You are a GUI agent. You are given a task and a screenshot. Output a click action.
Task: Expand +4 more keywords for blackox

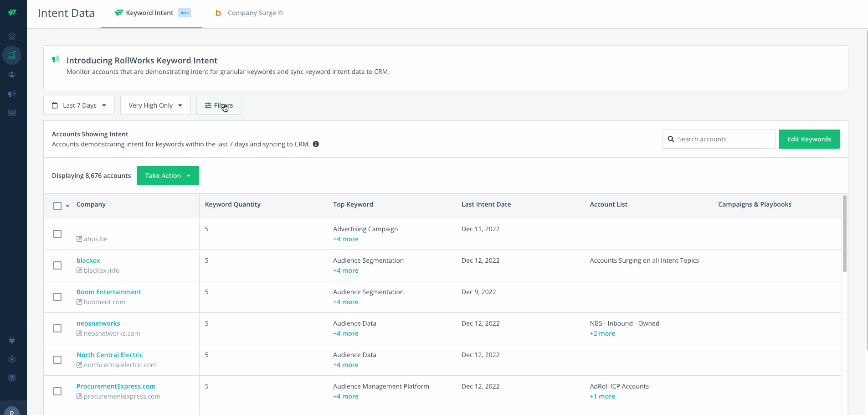(x=346, y=270)
